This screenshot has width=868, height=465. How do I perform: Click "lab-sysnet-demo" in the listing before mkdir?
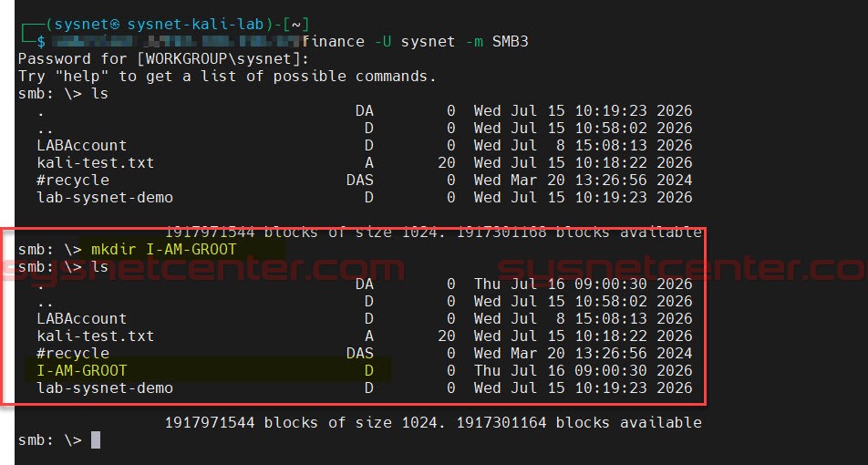[105, 197]
